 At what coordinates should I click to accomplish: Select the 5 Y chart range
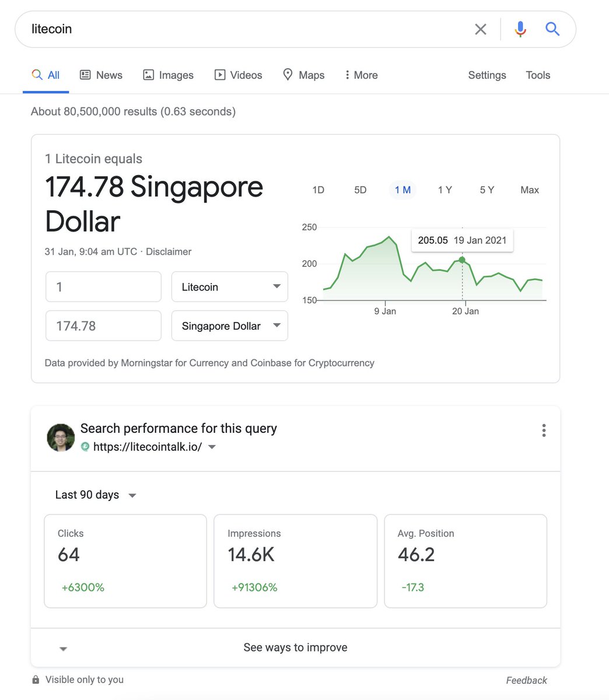[x=487, y=190]
